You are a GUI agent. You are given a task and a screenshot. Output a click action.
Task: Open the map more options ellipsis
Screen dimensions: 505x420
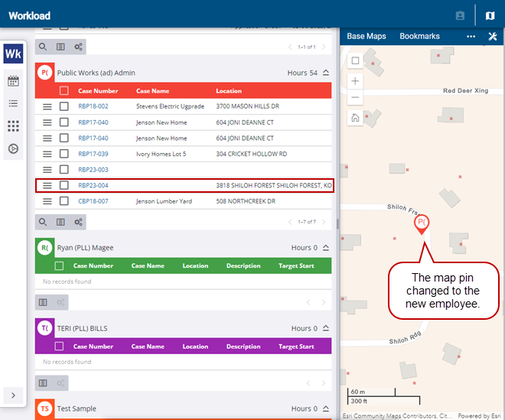click(x=471, y=37)
